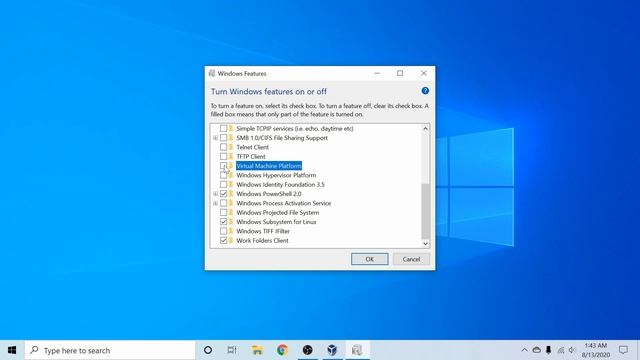The width and height of the screenshot is (640, 360).
Task: Check Windows Identity Foundation 3.5 box
Action: 223,184
